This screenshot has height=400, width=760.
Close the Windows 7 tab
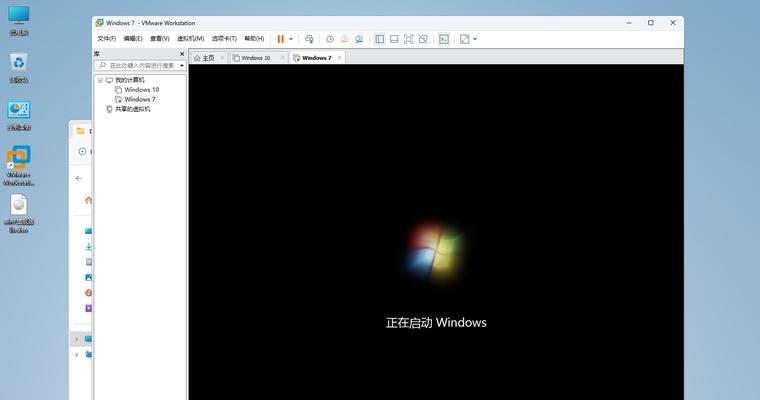click(340, 58)
